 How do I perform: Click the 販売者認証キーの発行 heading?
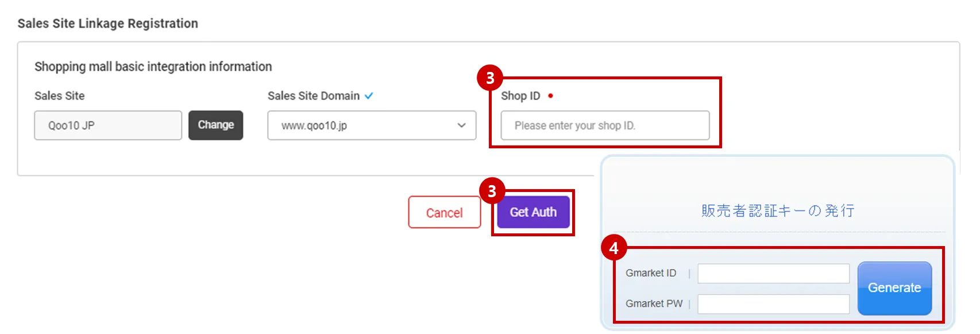[x=778, y=211]
